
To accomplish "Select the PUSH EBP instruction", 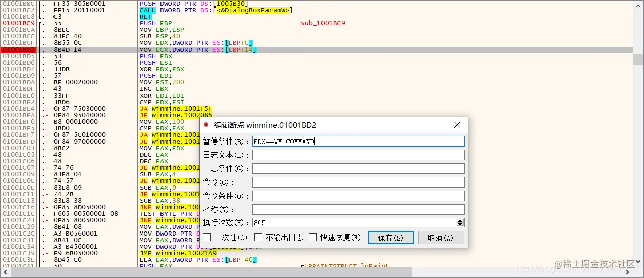I will pyautogui.click(x=156, y=23).
